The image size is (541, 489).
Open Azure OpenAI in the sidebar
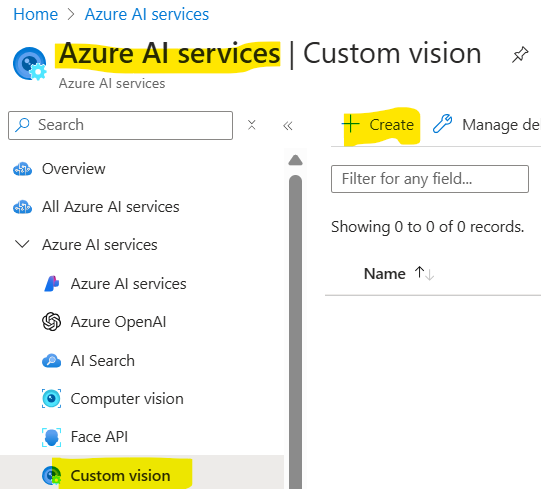[118, 322]
